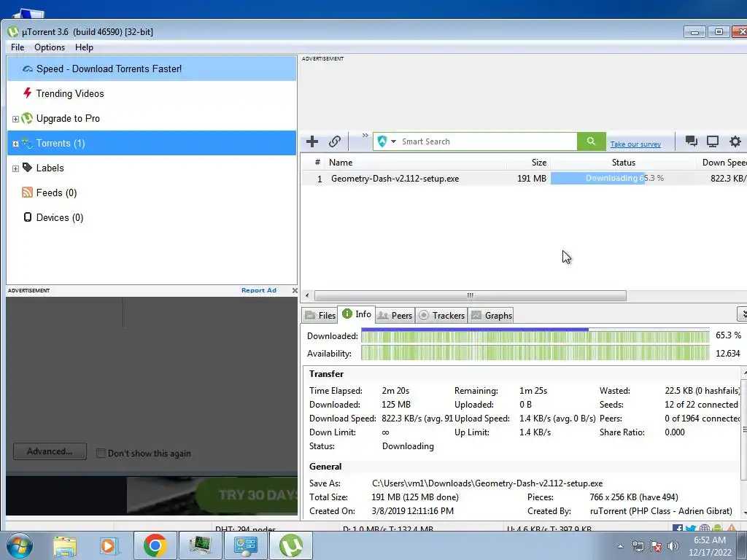
Task: Open the Help menu
Action: pos(84,47)
